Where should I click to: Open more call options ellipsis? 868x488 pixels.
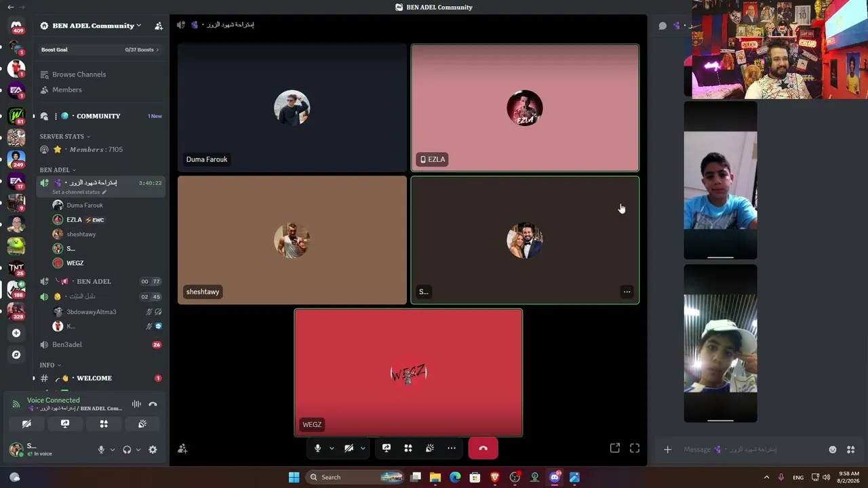[x=452, y=448]
